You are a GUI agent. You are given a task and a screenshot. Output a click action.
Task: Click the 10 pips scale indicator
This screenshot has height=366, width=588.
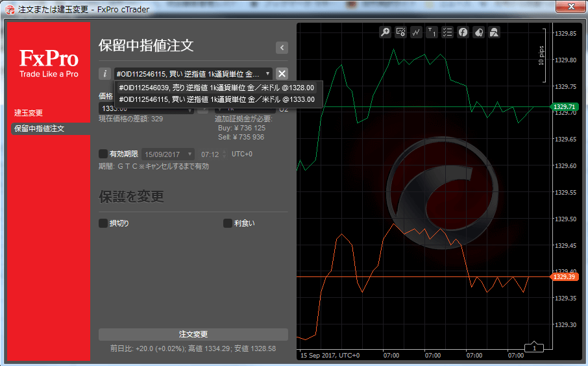[541, 56]
